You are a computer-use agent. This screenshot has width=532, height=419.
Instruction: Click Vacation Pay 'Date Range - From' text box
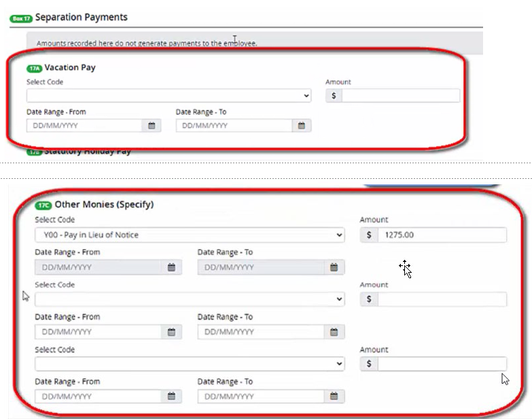click(x=84, y=126)
